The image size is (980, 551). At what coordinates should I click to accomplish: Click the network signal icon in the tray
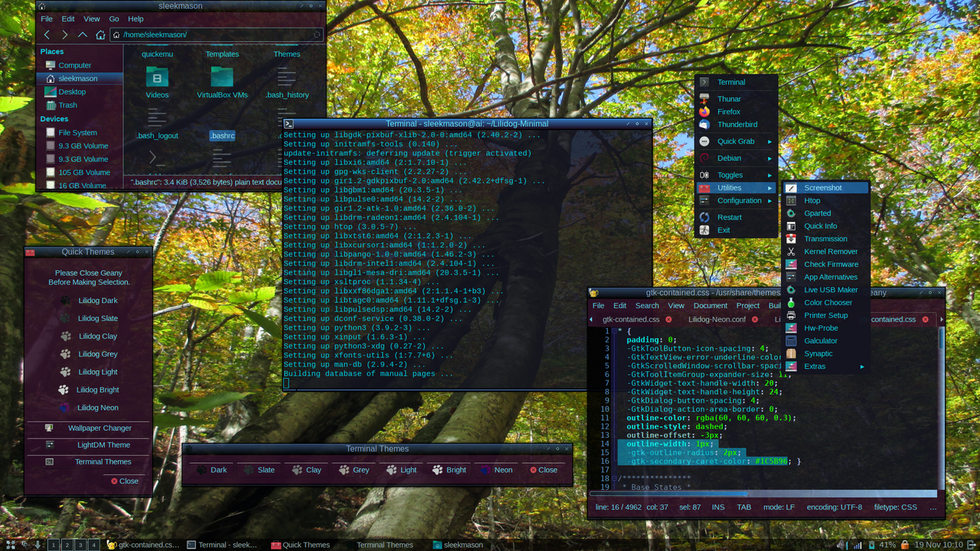pyautogui.click(x=857, y=545)
